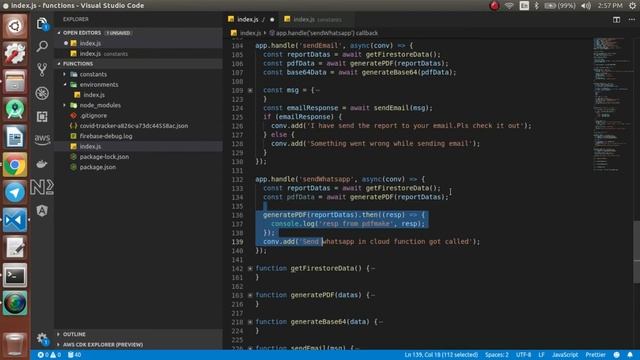This screenshot has width=640, height=360.
Task: Open the notifications bell
Action: pos(630,355)
